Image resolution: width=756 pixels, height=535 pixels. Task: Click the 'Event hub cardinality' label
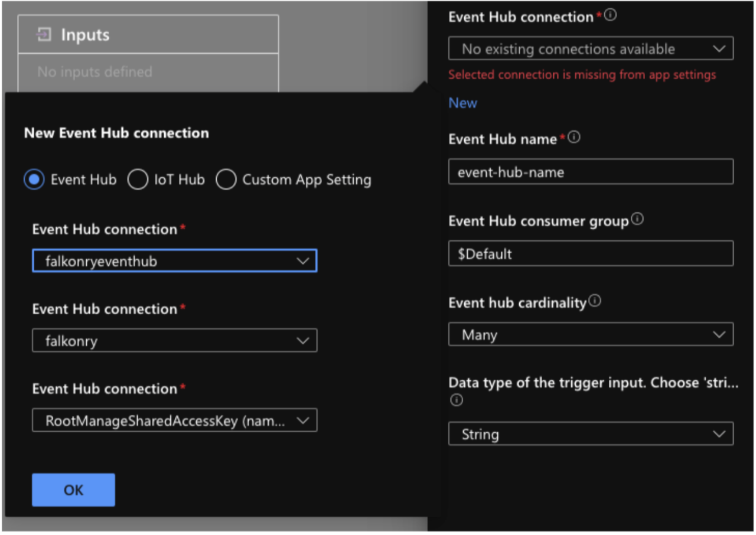(x=517, y=303)
